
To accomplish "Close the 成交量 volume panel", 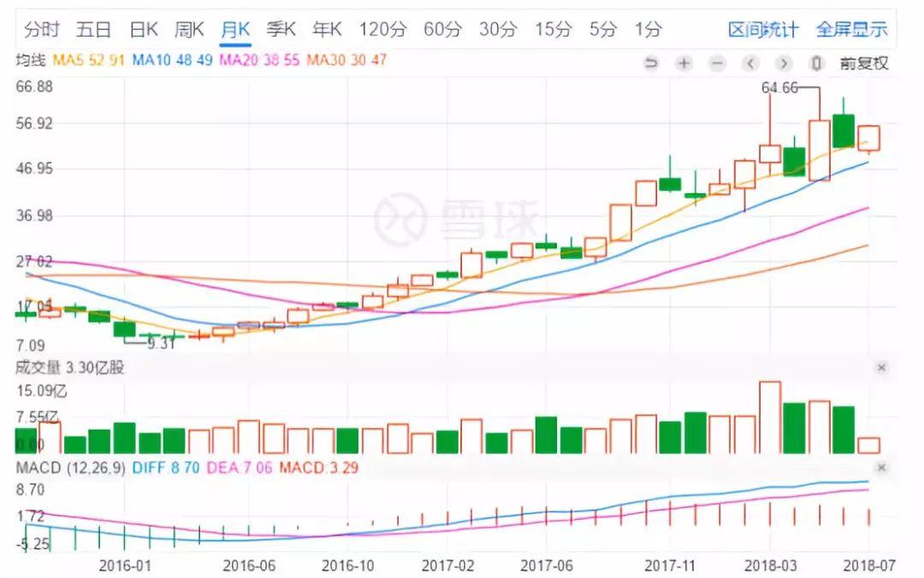I will pyautogui.click(x=881, y=368).
